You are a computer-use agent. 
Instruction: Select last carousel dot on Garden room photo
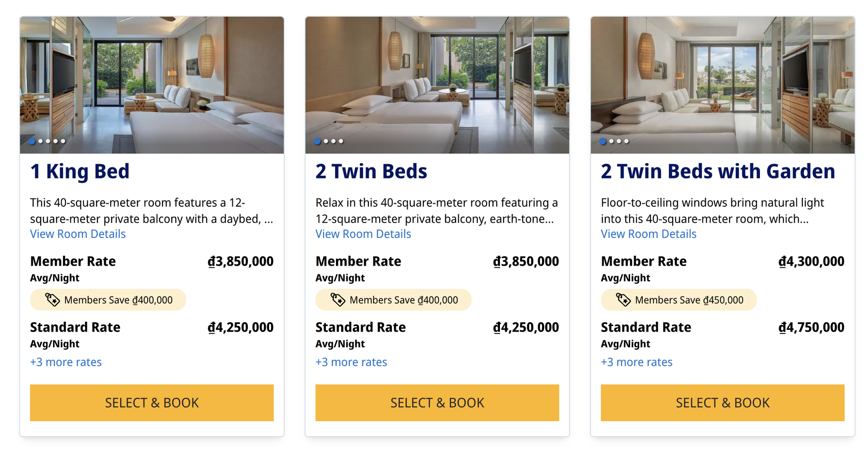coord(626,141)
